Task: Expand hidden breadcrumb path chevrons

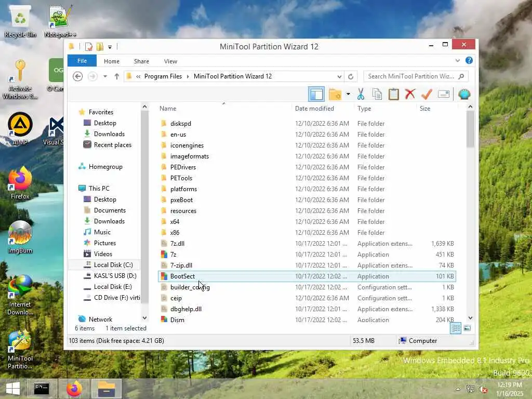Action: click(138, 76)
